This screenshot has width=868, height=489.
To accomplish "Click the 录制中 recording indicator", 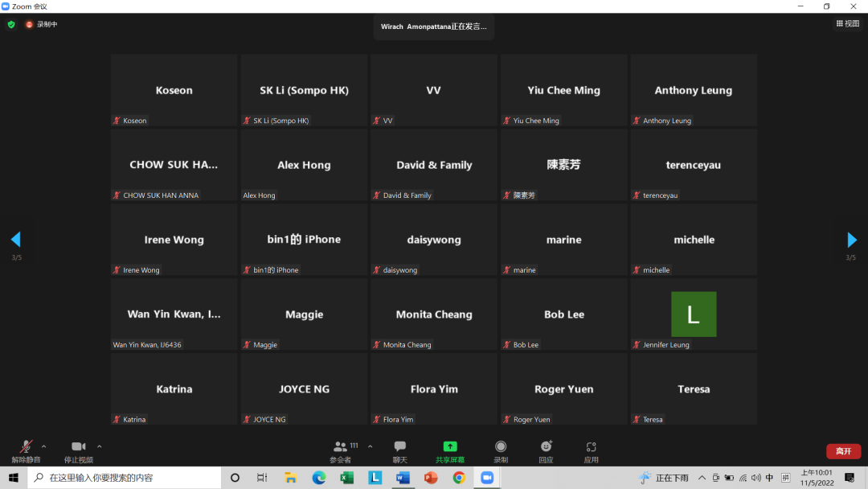I will coord(40,24).
